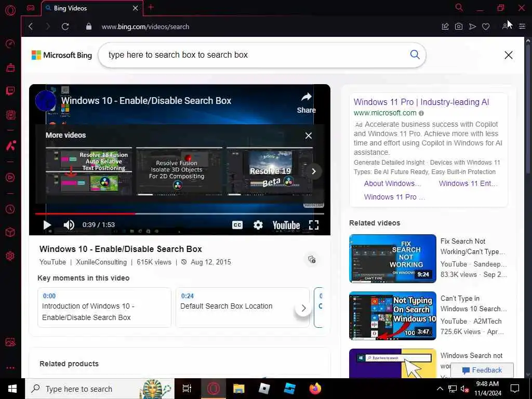The width and height of the screenshot is (532, 399).
Task: Toggle closed captions CC button
Action: click(237, 225)
